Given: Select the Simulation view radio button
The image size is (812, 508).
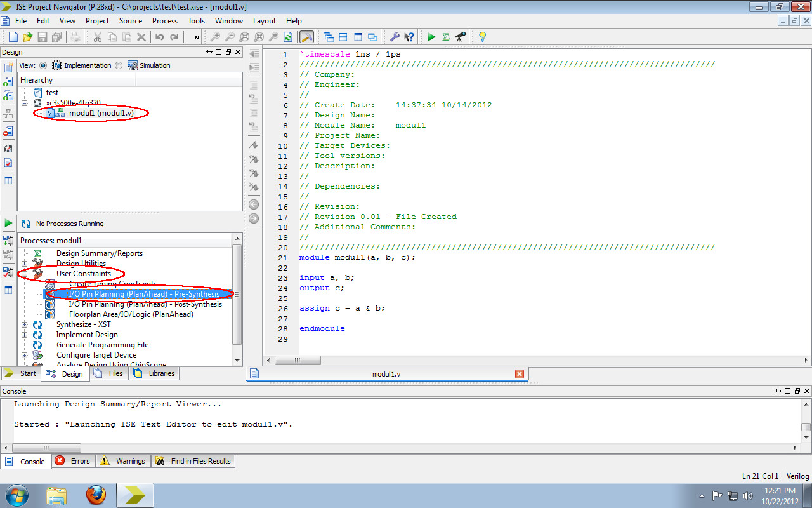Looking at the screenshot, I should point(120,65).
